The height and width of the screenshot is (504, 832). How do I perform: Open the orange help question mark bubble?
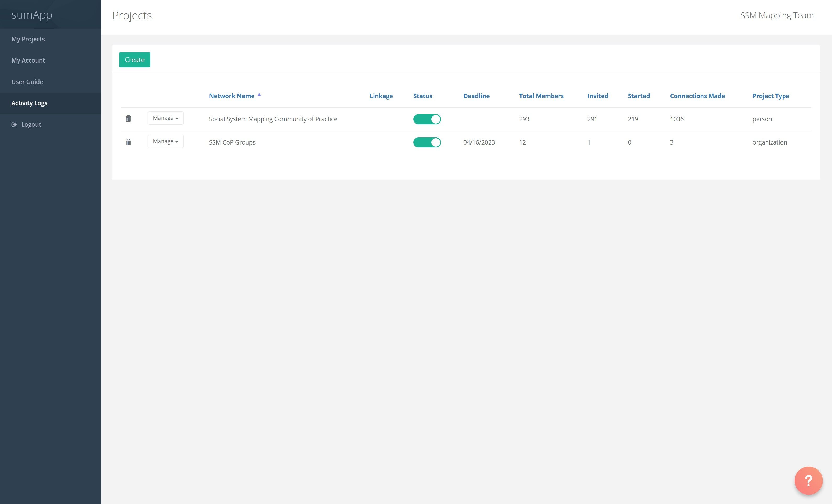(x=808, y=480)
